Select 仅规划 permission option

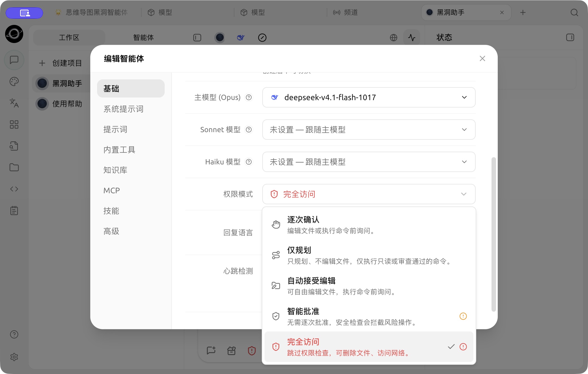tap(369, 255)
